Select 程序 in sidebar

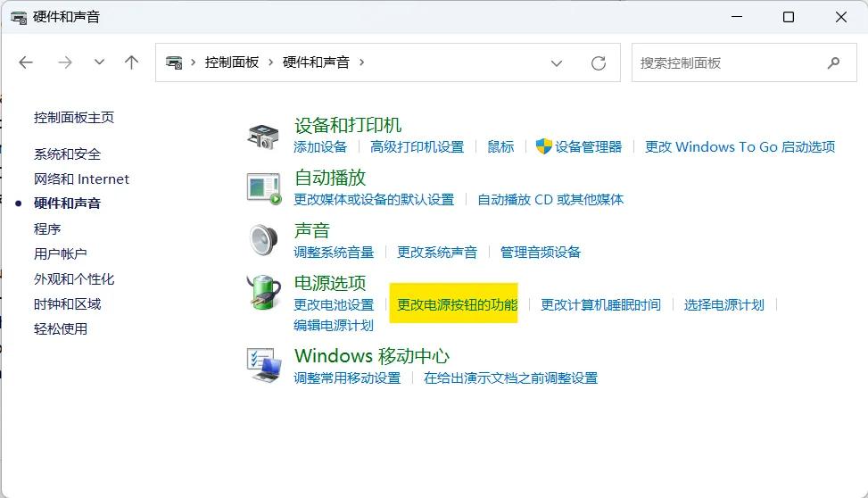point(47,228)
